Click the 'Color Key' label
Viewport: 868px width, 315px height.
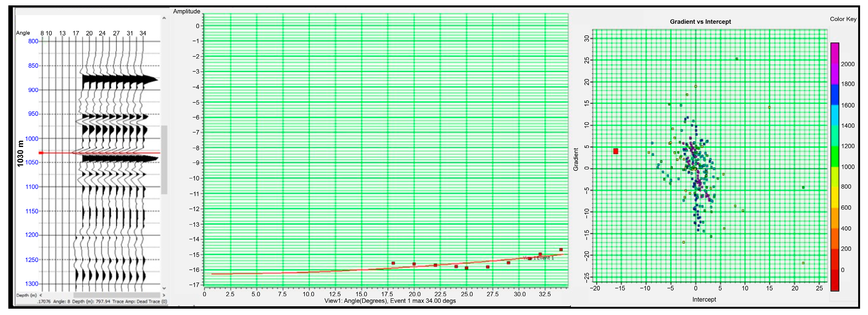click(843, 19)
